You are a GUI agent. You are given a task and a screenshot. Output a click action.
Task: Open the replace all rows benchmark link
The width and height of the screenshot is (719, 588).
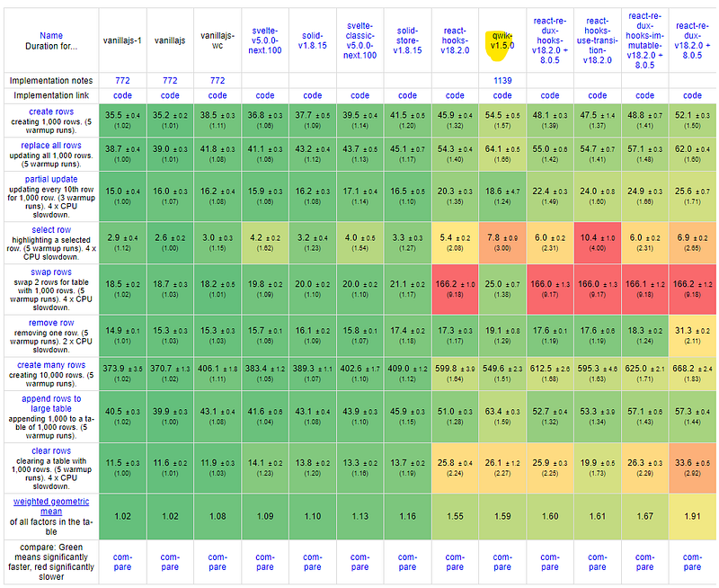[x=51, y=146]
